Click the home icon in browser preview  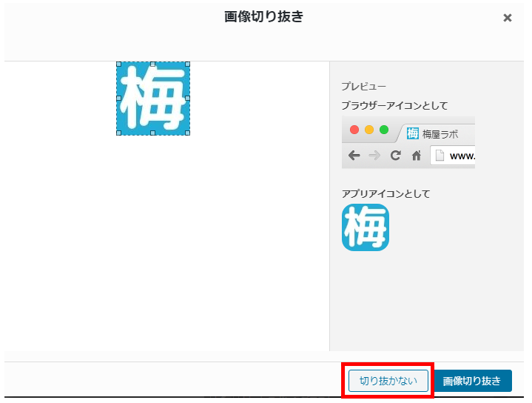pos(417,156)
